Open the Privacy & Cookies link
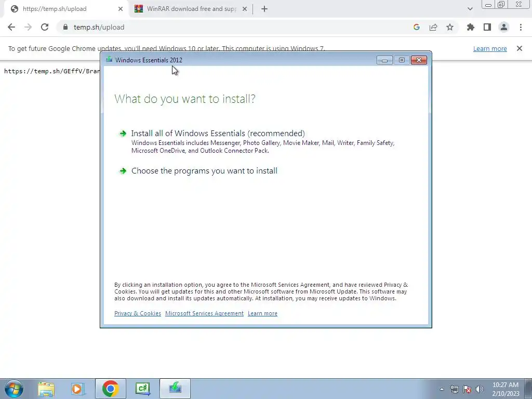The image size is (532, 399). coord(137,313)
